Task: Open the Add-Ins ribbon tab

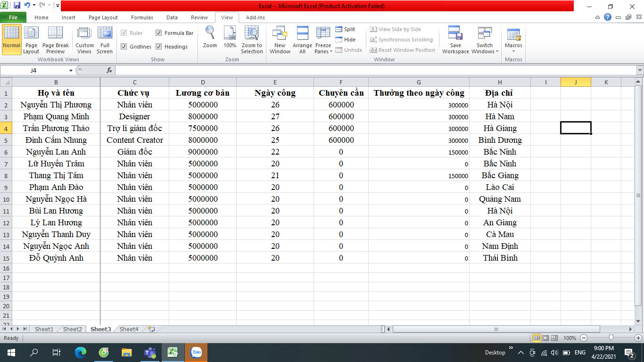Action: point(256,17)
